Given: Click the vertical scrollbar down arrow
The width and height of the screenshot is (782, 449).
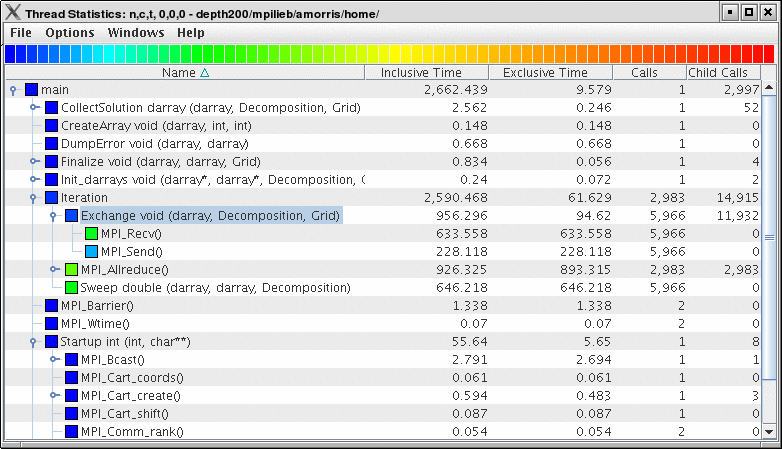Looking at the screenshot, I should click(769, 432).
